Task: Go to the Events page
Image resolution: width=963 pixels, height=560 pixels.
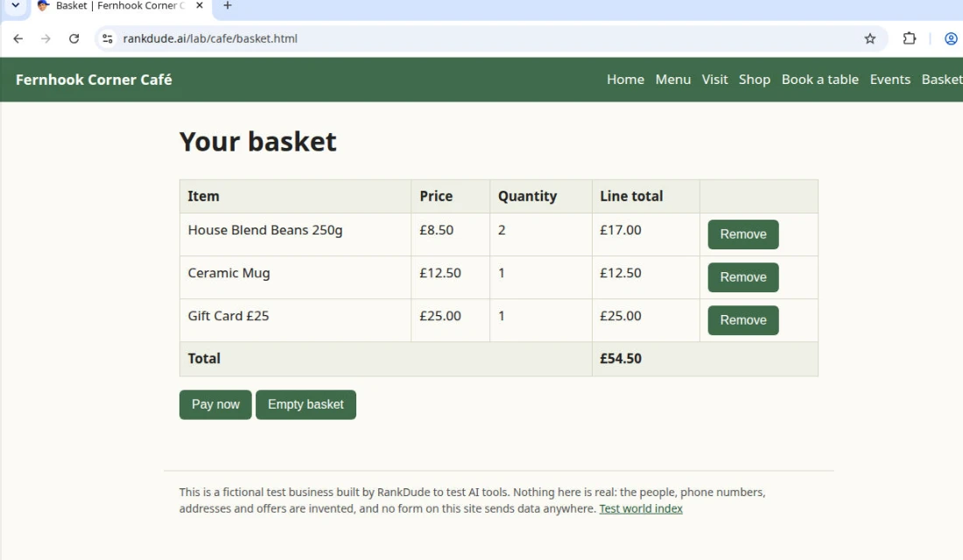Action: click(889, 80)
